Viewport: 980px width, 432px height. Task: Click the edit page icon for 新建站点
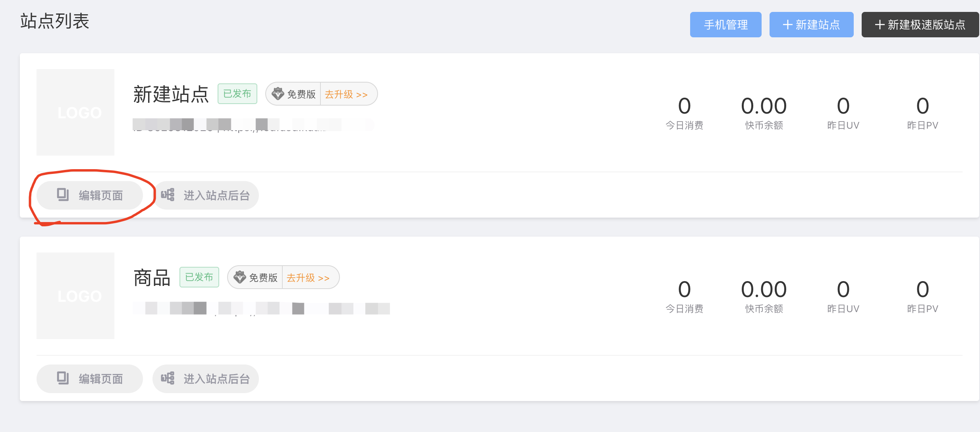click(x=63, y=195)
